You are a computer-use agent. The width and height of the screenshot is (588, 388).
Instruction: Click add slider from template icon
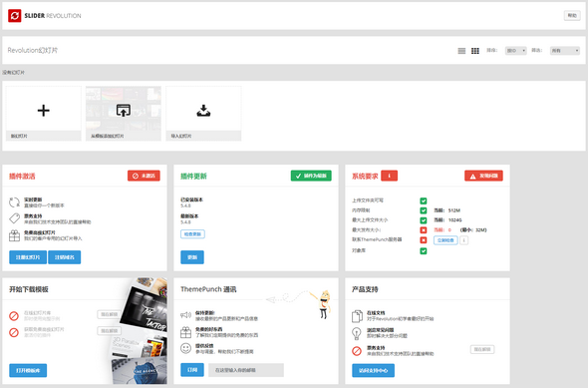pyautogui.click(x=124, y=111)
